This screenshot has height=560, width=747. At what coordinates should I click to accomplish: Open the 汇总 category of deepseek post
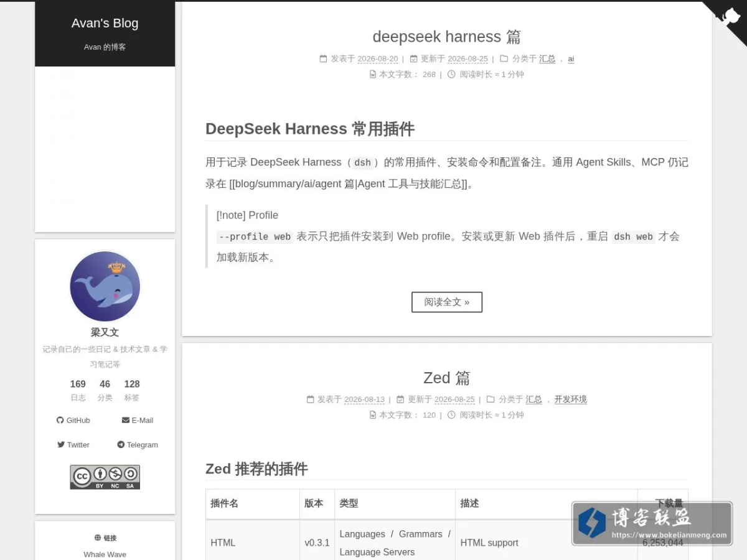[x=547, y=59]
